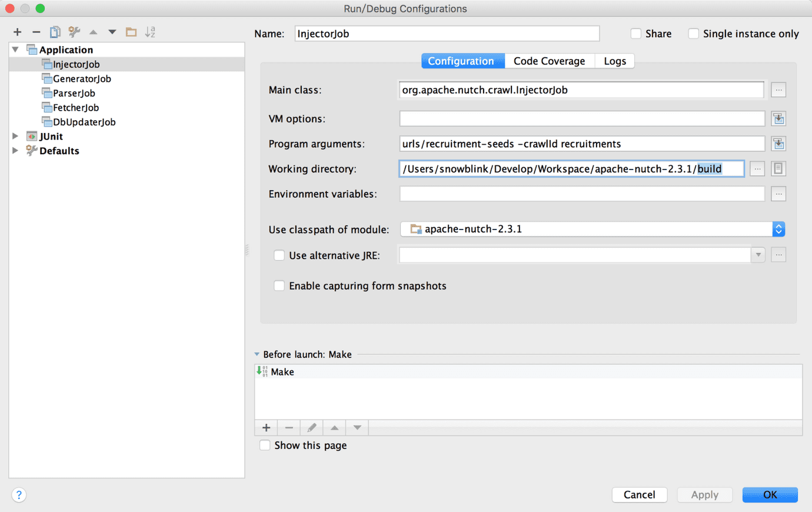Click the Cancel button

639,495
